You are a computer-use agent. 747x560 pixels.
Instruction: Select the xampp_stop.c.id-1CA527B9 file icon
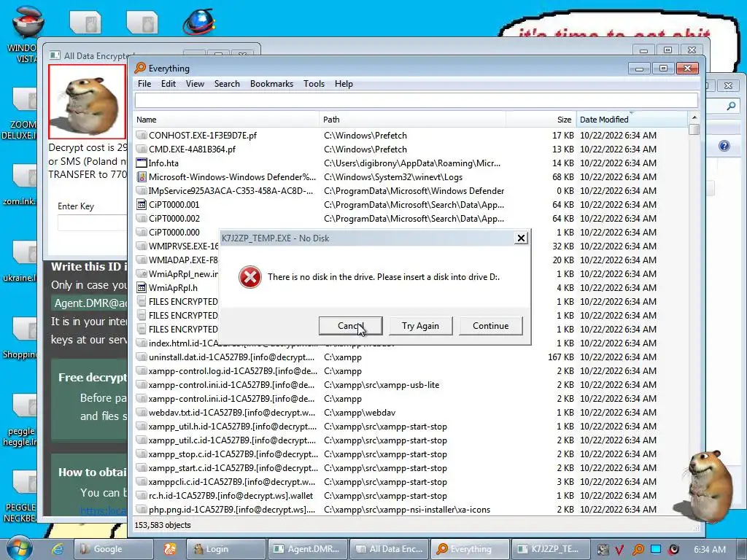tap(141, 454)
